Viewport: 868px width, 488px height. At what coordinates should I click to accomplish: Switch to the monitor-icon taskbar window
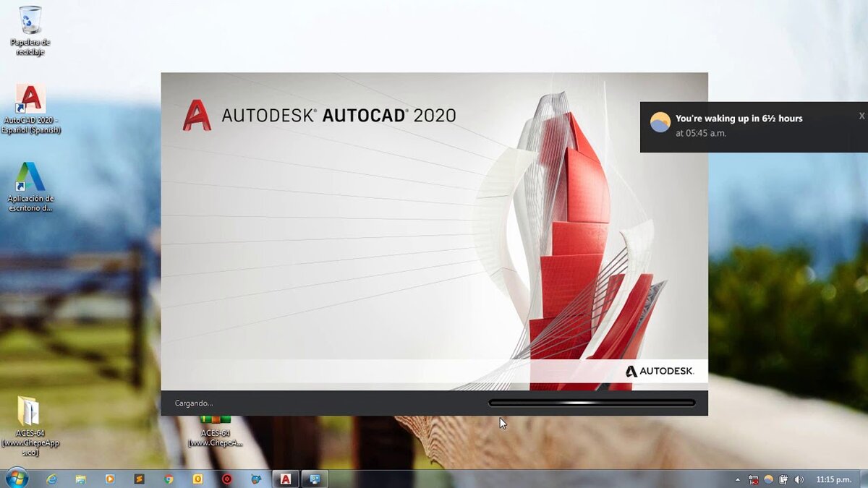click(315, 479)
